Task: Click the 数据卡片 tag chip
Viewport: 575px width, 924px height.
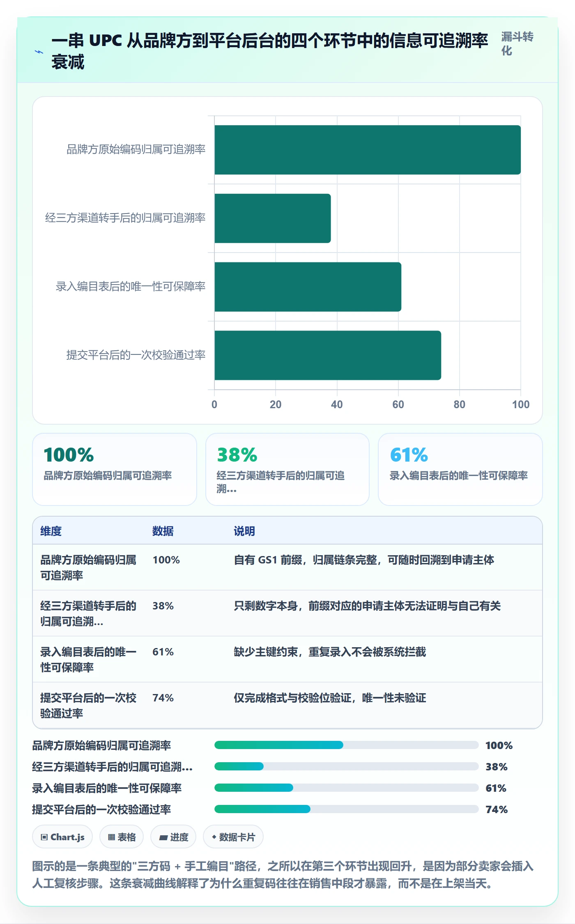Action: (x=233, y=837)
